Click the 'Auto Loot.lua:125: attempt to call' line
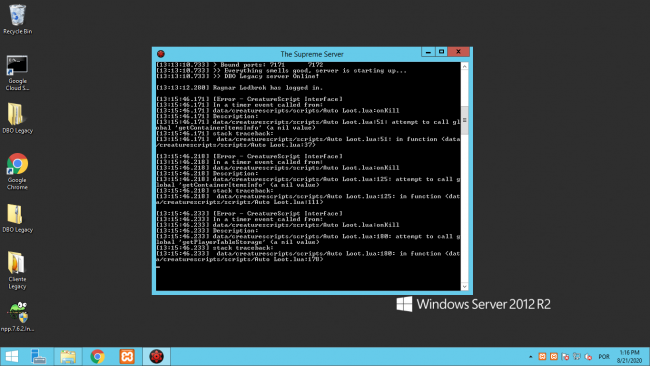This screenshot has width=650, height=366. tap(308, 179)
